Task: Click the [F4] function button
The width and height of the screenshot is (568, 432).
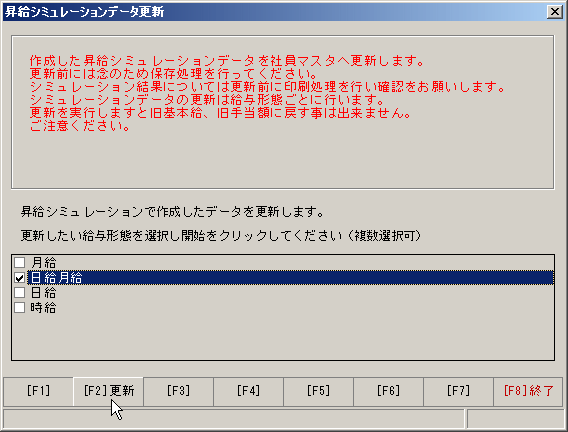Action: point(248,391)
